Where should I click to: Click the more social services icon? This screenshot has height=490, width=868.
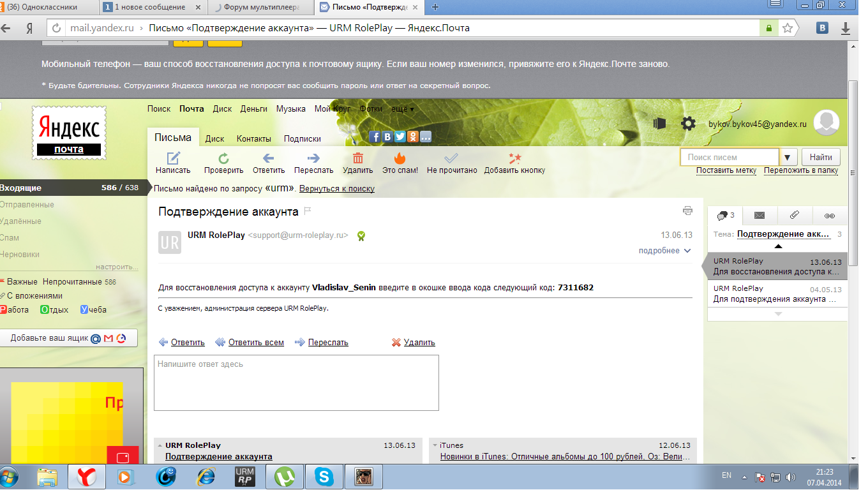coord(426,137)
